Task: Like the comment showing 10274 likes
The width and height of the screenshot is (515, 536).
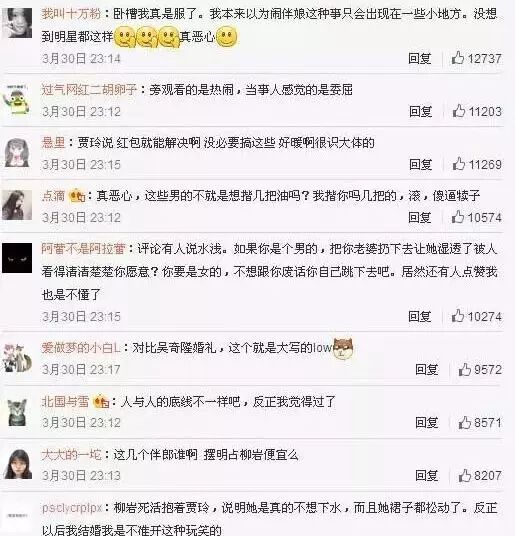Action: pos(458,316)
